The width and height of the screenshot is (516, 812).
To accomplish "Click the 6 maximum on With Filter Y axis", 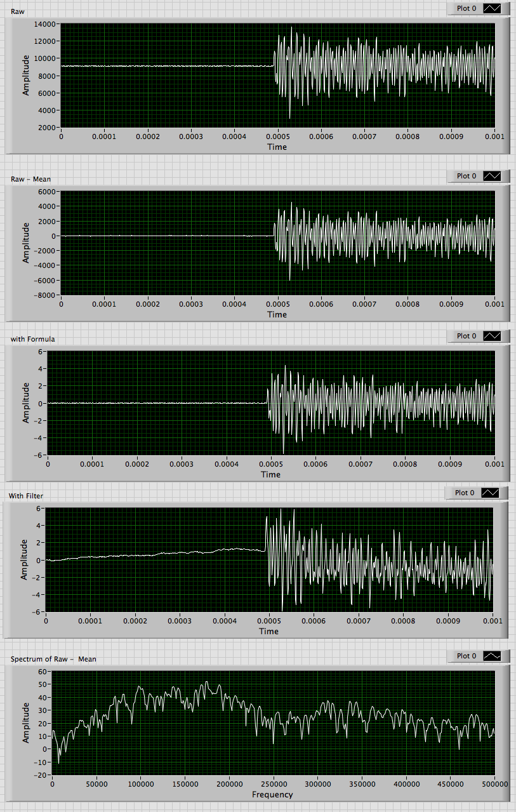I will (39, 509).
